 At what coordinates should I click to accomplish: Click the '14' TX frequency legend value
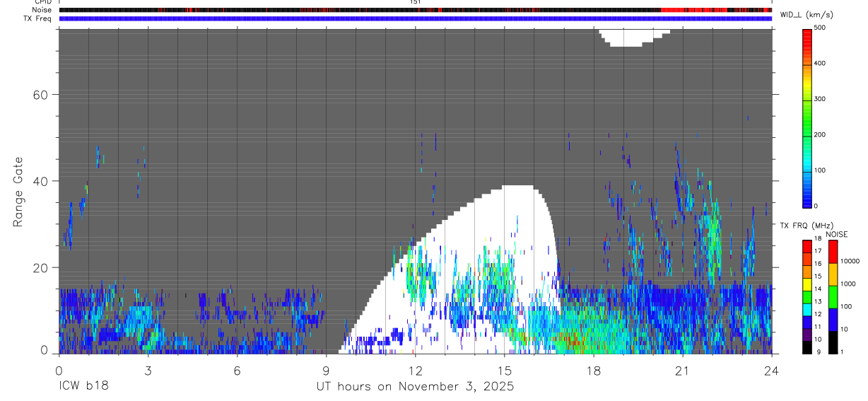[818, 289]
